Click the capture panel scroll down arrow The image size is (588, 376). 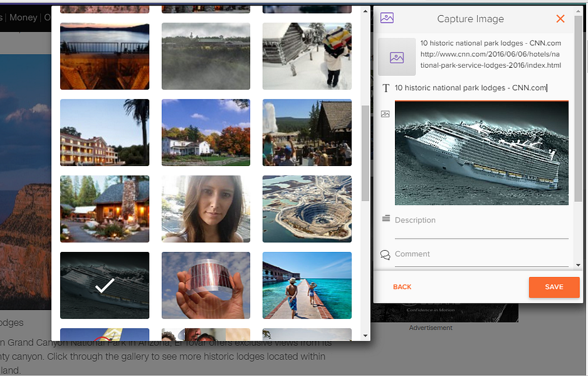578,265
